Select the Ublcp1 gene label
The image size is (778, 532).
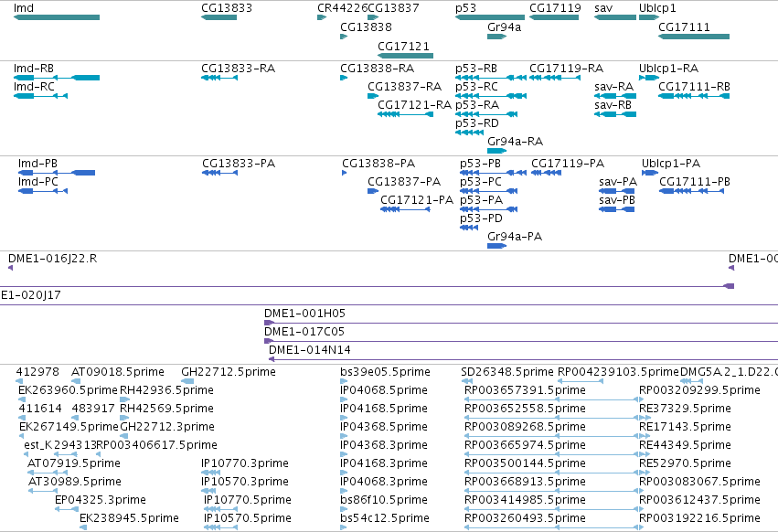coord(657,8)
